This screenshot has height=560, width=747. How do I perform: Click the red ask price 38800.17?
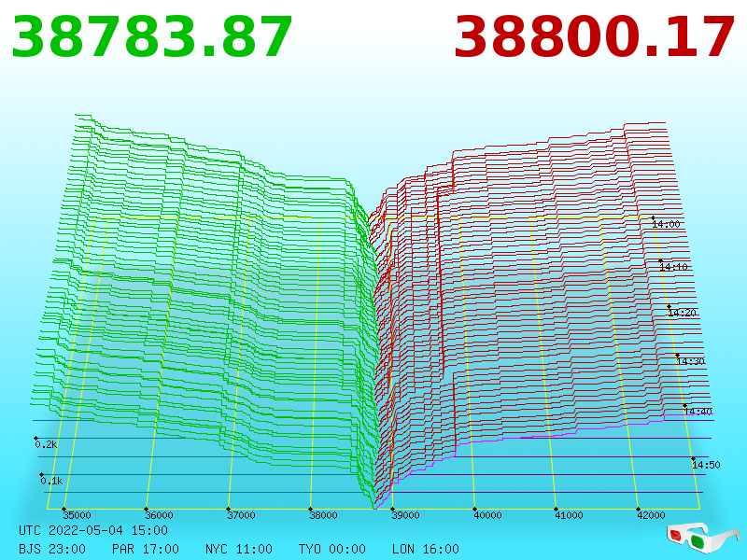tap(594, 37)
